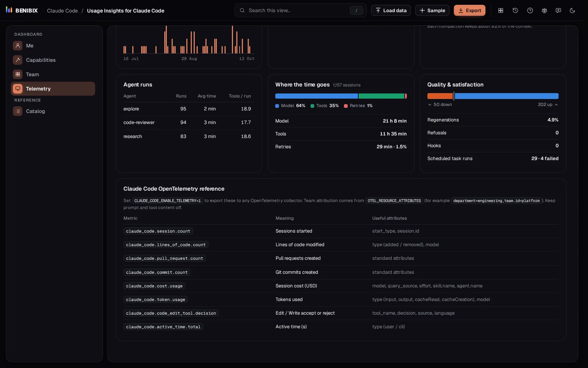Screen dimensions: 588x368
Task: Click the Team grid icon in sidebar
Action: [x=18, y=74]
